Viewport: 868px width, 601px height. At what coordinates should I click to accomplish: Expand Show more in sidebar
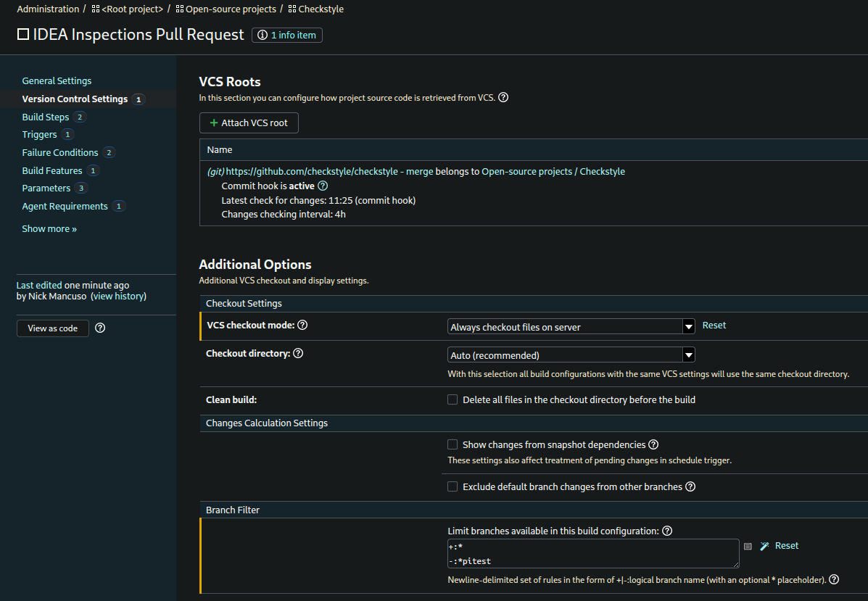pos(49,228)
